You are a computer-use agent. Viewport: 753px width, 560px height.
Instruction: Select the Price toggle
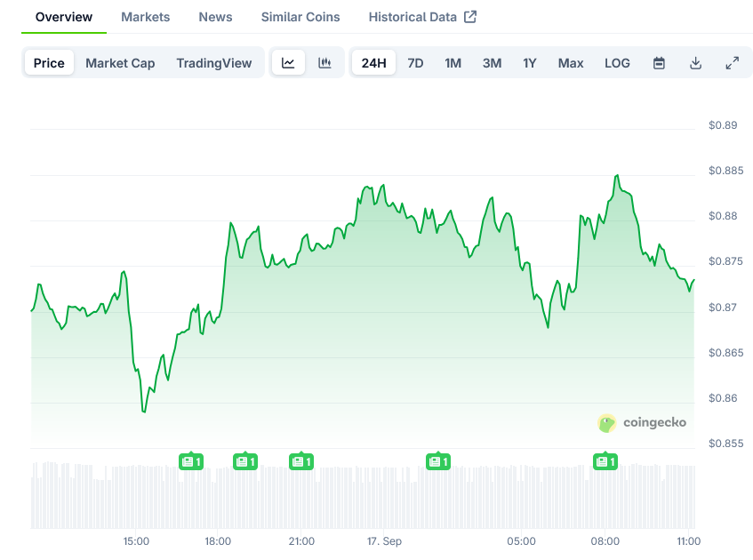(x=49, y=63)
